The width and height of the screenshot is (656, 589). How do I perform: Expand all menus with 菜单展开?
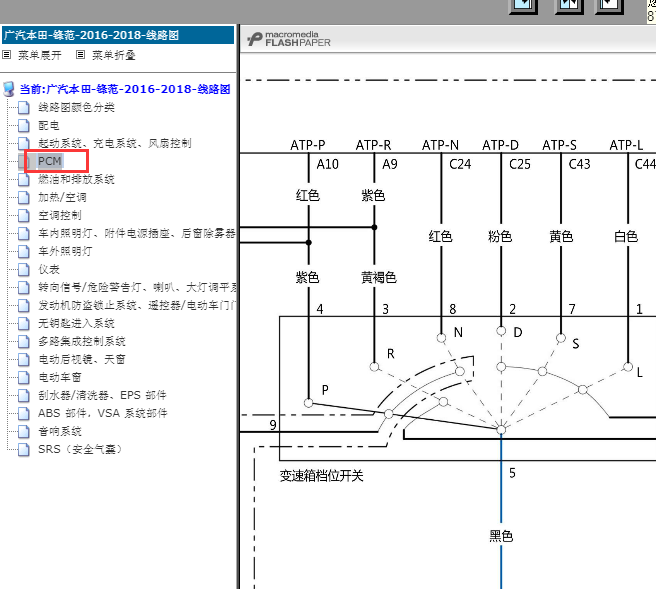coord(40,55)
